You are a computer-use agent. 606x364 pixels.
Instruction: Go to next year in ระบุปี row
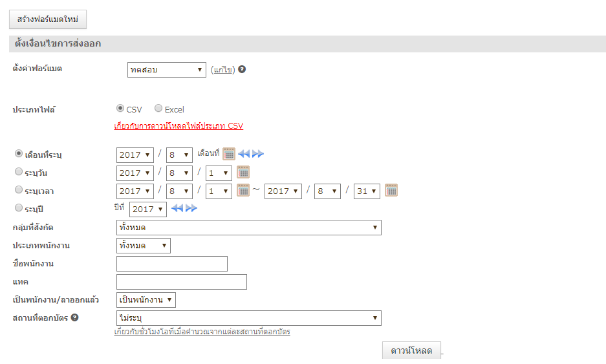click(191, 208)
